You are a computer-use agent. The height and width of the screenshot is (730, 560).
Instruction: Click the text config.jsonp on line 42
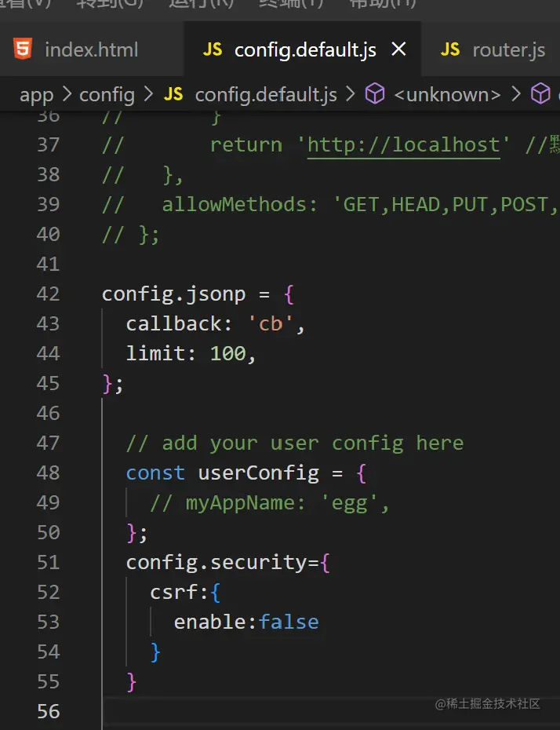[x=173, y=294]
